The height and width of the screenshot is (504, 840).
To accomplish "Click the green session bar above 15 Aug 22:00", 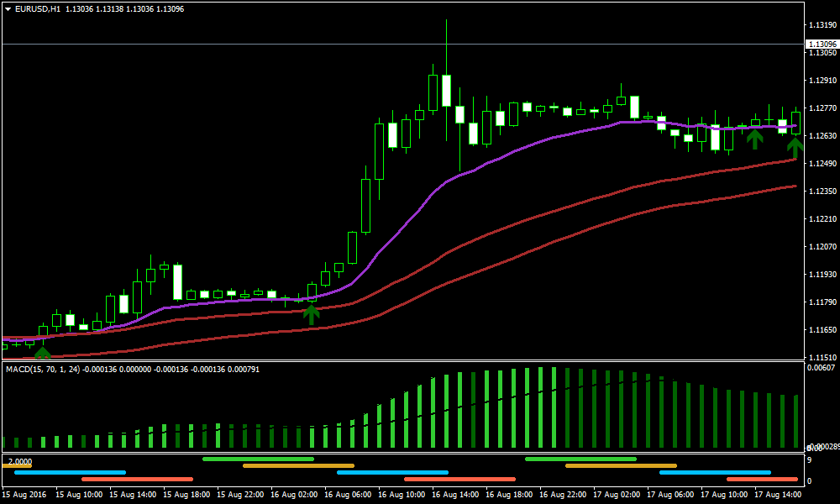I will (x=258, y=459).
